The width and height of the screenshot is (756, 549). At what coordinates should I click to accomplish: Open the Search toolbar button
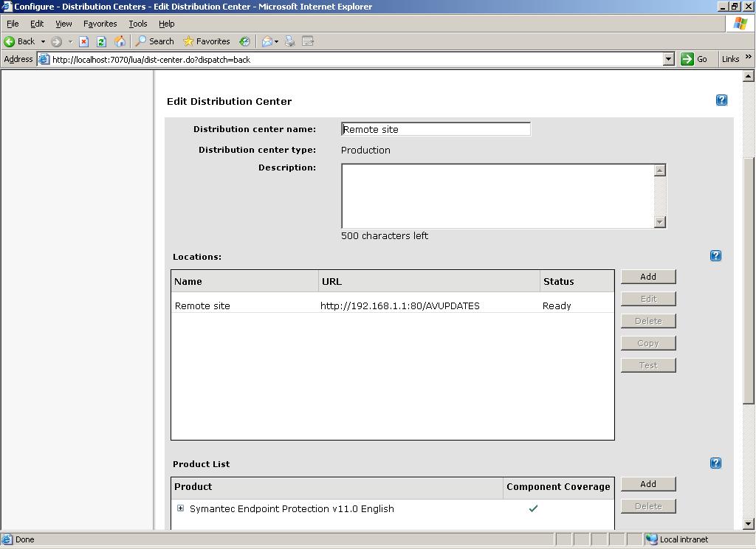tap(154, 41)
